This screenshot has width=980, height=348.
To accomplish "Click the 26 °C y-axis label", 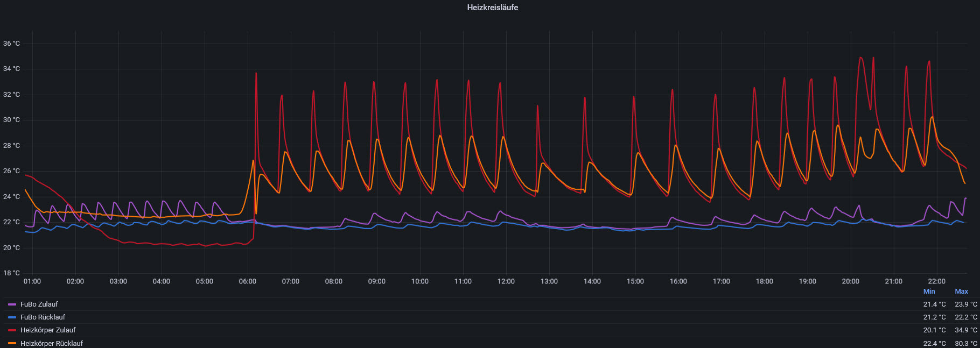I will point(11,171).
